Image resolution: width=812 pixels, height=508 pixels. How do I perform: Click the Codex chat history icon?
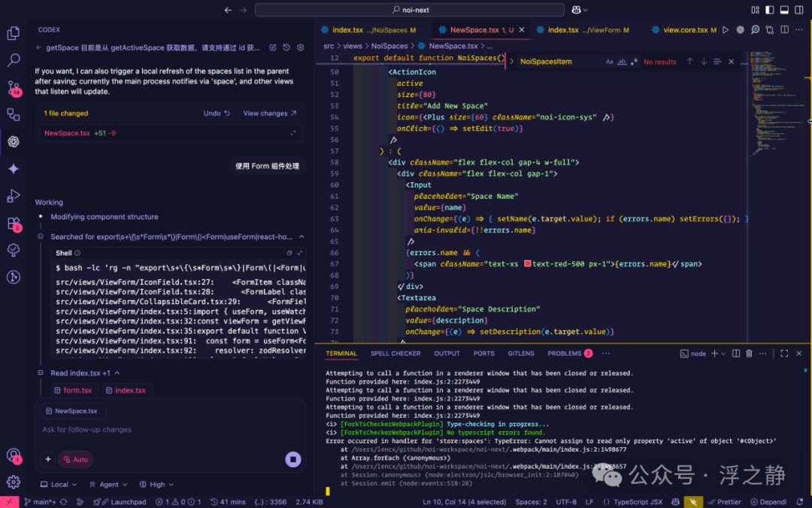coord(286,47)
